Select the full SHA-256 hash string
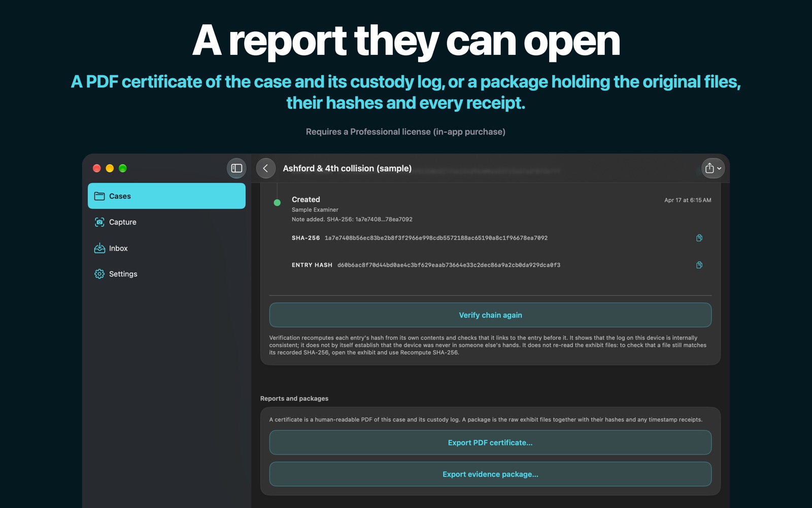This screenshot has height=508, width=812. pyautogui.click(x=436, y=238)
